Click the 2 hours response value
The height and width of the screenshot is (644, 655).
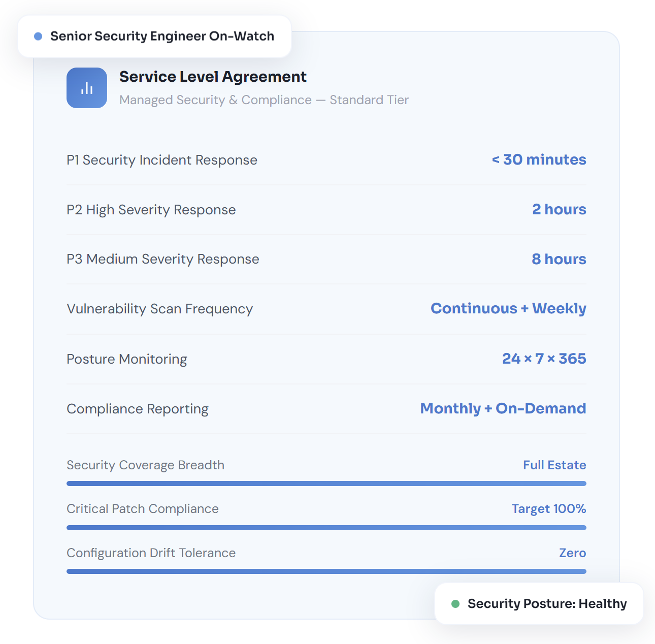[x=559, y=209]
